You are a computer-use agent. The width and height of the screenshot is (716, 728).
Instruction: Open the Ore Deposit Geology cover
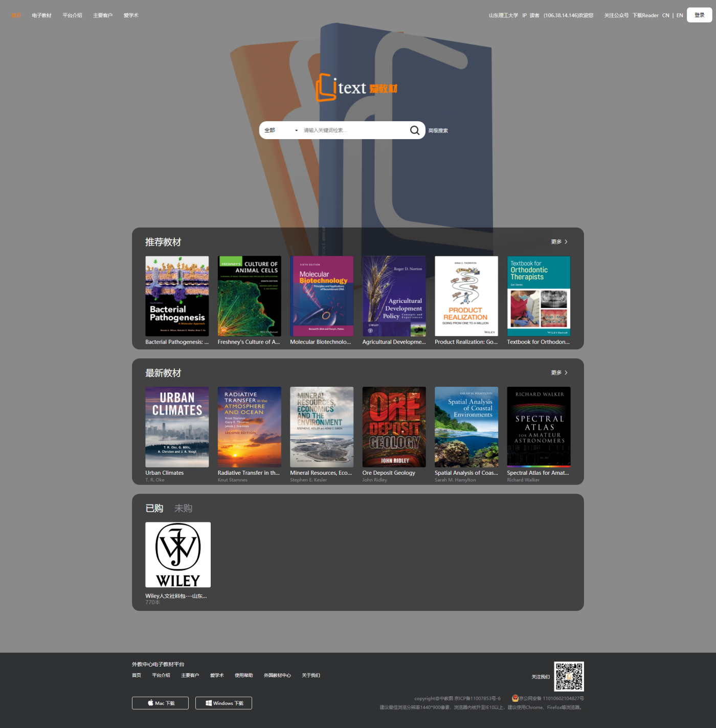coord(394,427)
